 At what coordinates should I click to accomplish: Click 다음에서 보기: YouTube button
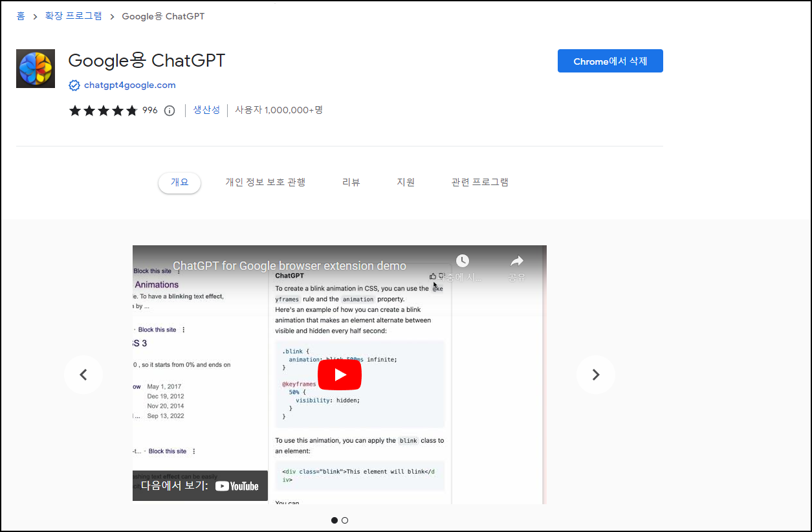pyautogui.click(x=200, y=486)
